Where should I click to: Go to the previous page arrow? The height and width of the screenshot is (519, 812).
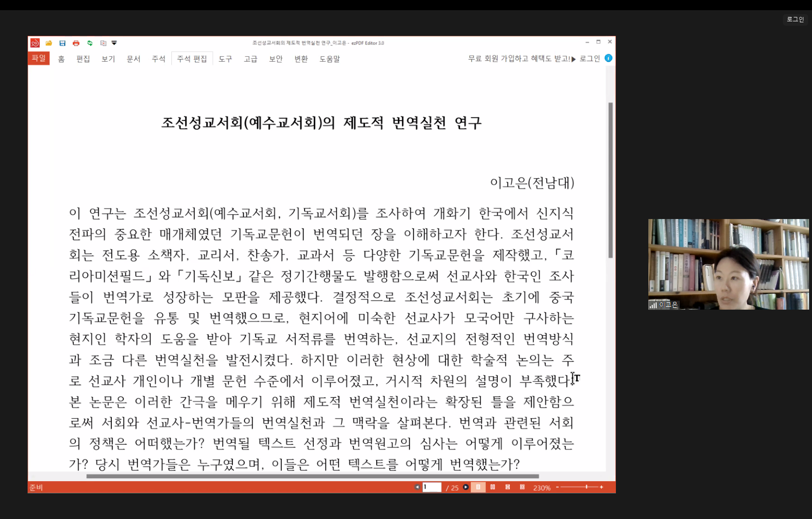coord(417,487)
